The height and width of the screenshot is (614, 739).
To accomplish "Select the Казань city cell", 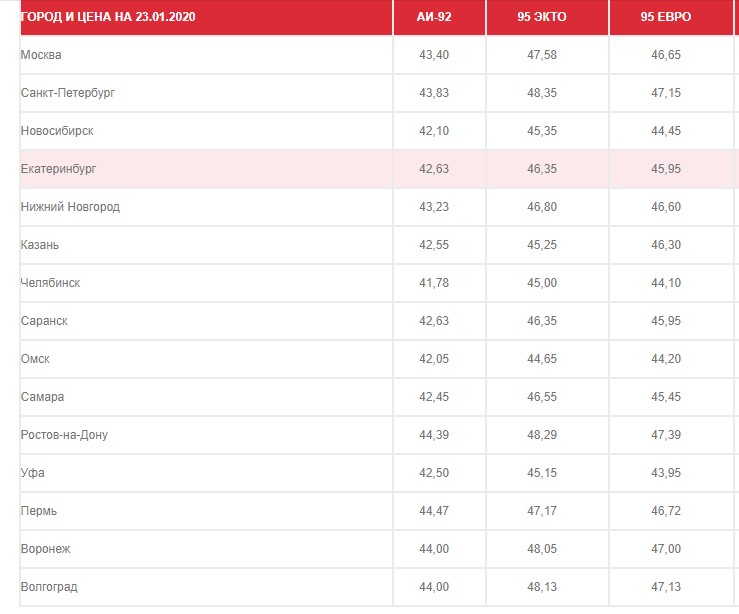I will coord(206,245).
